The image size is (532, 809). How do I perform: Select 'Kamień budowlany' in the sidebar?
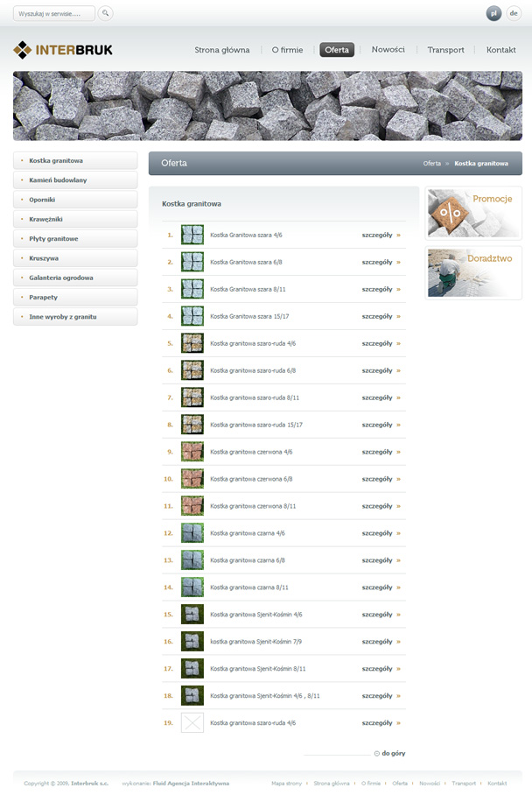(58, 180)
